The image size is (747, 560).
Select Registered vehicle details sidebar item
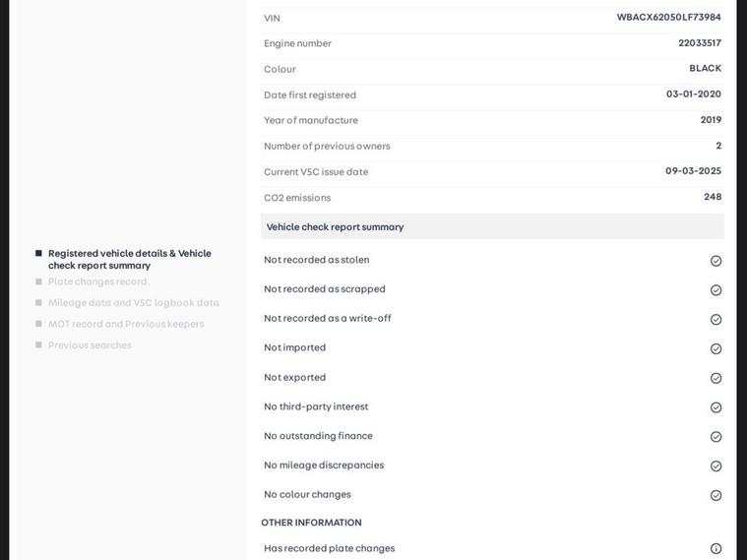(x=129, y=259)
